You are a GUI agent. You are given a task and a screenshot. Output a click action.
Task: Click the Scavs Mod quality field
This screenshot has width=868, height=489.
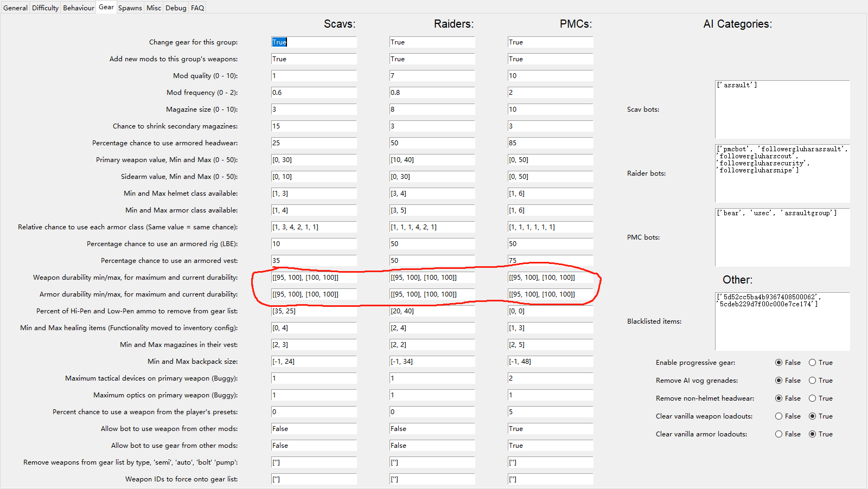[x=314, y=76]
